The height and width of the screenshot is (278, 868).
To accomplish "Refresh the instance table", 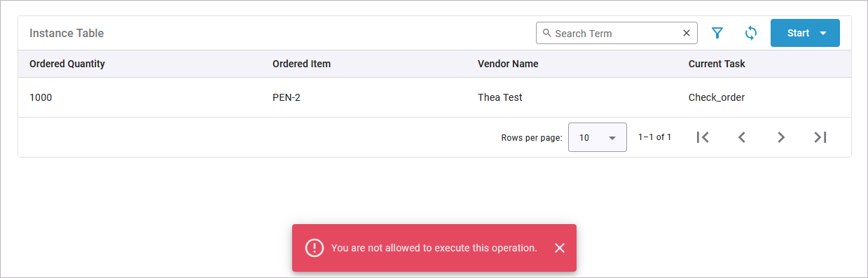I will [x=751, y=33].
